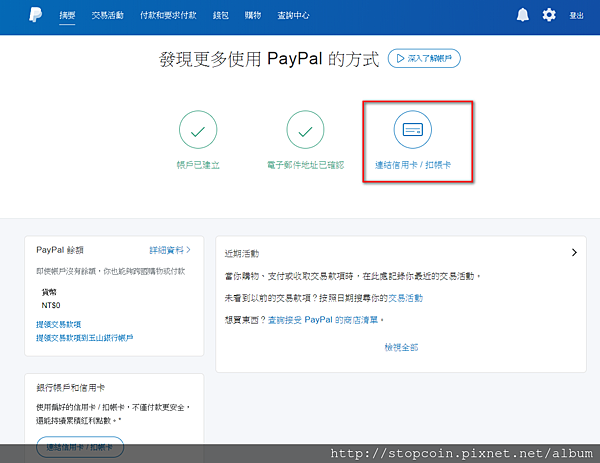Viewport: 600px width, 463px height.
Task: Click the NT$0 balance value
Action: tap(51, 305)
